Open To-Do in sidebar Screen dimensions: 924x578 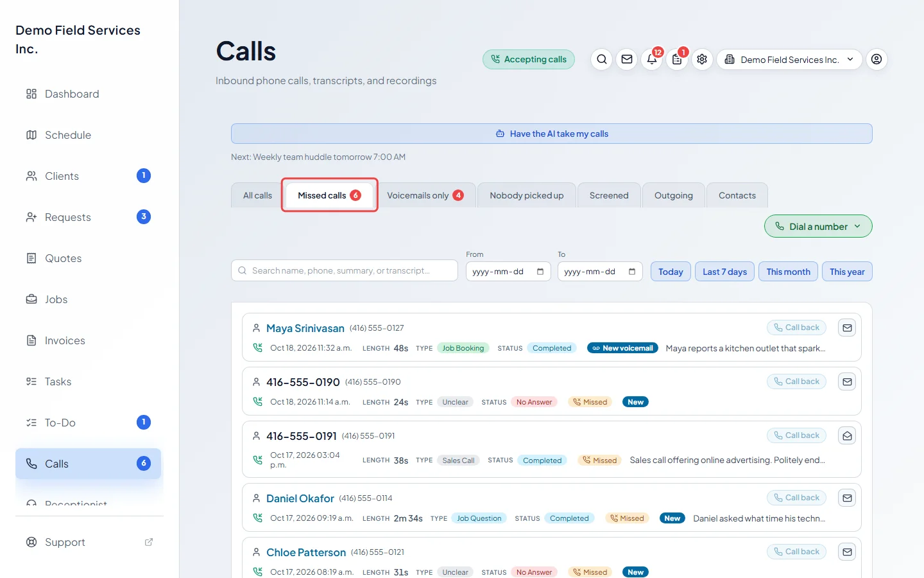(x=89, y=423)
